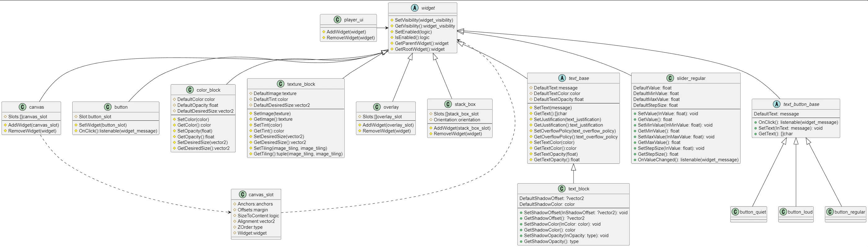This screenshot has width=868, height=247.
Task: Select the class icon of canvas_slot
Action: coord(242,194)
